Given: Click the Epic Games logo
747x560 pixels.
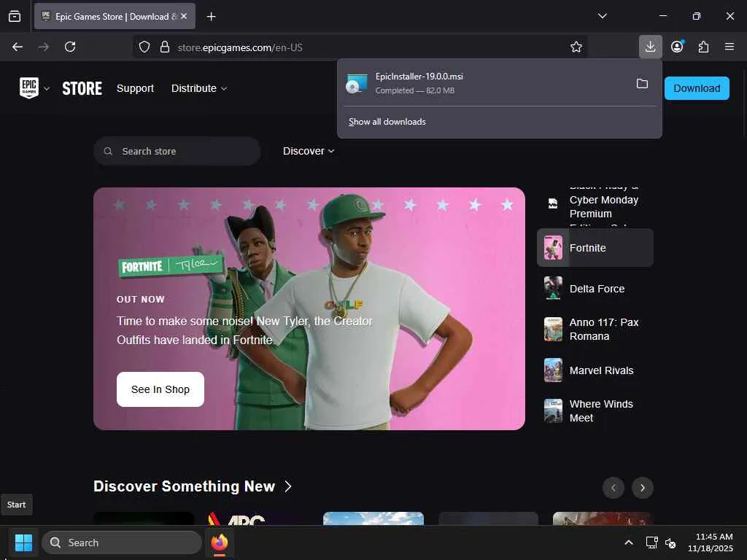Looking at the screenshot, I should (x=29, y=88).
